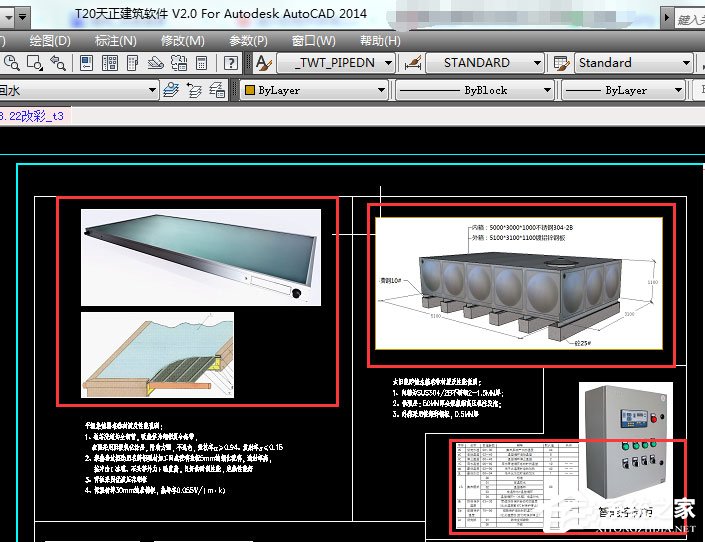Screen dimensions: 705x542
Task: Open the Properties palette icon
Action: pos(87,63)
